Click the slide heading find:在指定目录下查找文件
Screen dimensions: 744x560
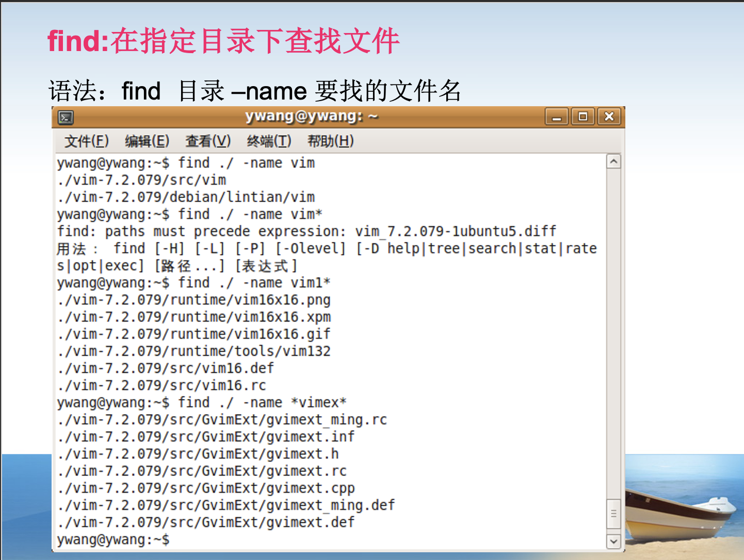click(x=224, y=41)
